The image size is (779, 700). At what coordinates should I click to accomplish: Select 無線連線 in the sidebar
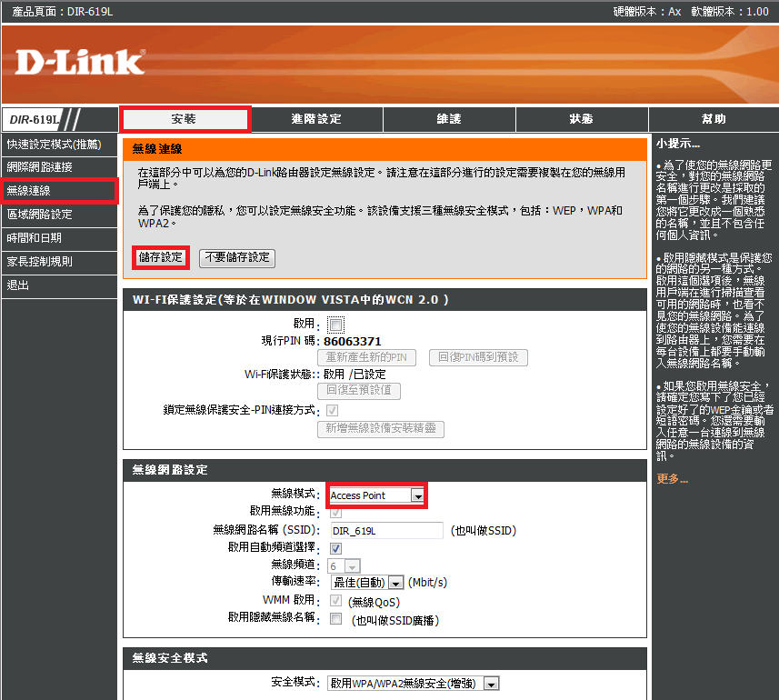point(59,191)
